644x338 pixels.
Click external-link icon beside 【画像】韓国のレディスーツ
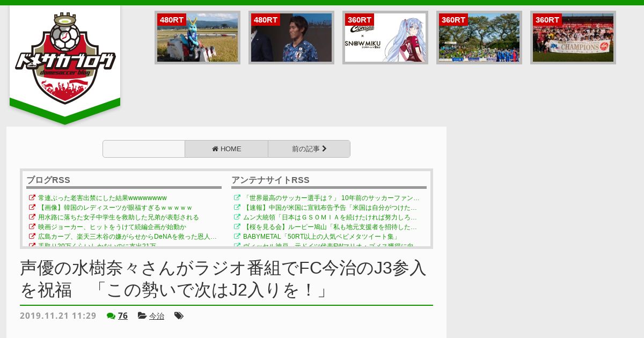point(32,208)
